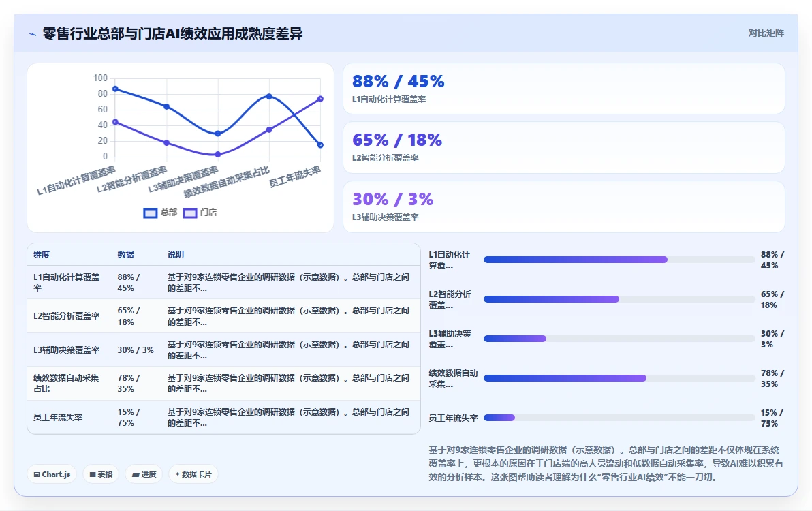Click 78% / 35% in the table

(x=129, y=384)
